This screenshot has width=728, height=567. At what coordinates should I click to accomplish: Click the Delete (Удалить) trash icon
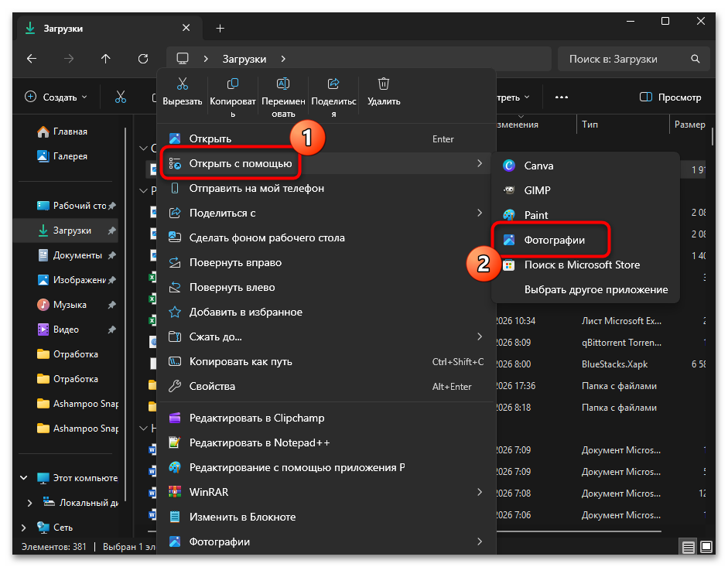coord(384,84)
